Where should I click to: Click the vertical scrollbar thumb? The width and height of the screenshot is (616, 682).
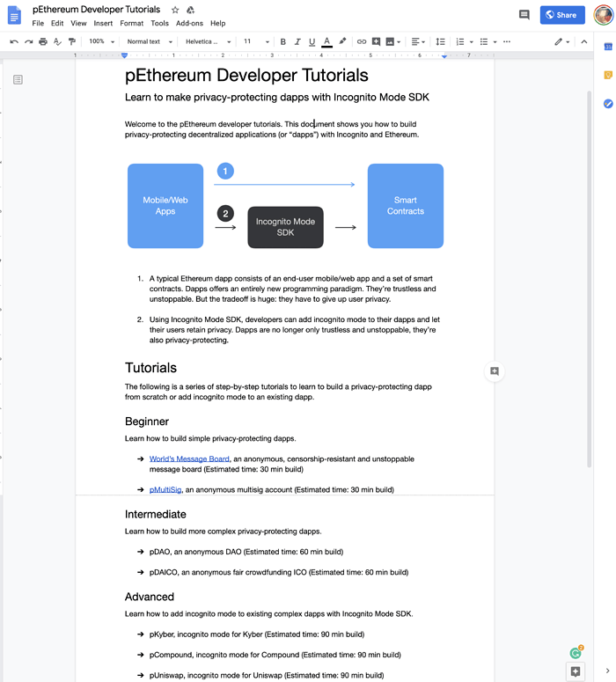590,278
